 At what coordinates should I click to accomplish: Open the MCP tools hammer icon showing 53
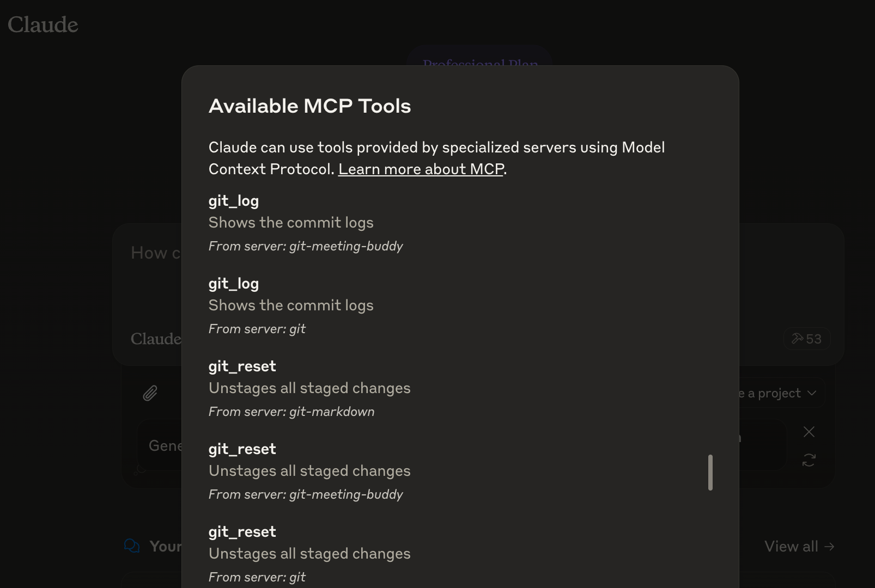coord(807,339)
